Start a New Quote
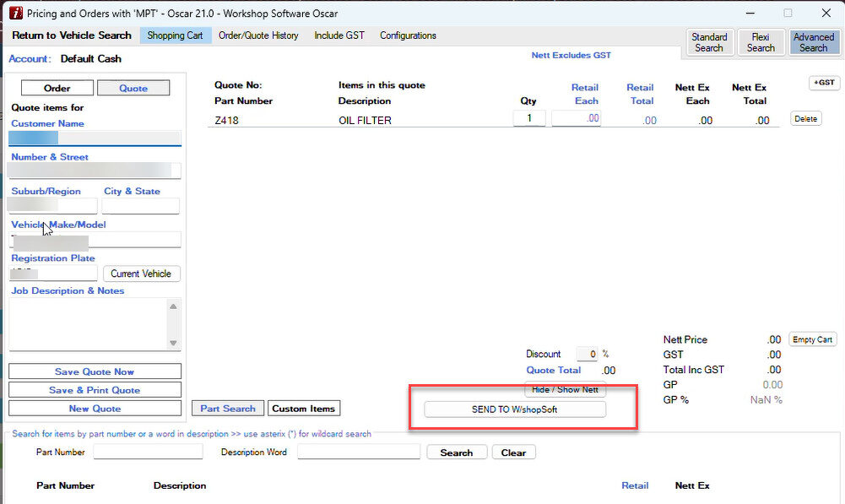Viewport: 845px width, 504px height. click(95, 408)
